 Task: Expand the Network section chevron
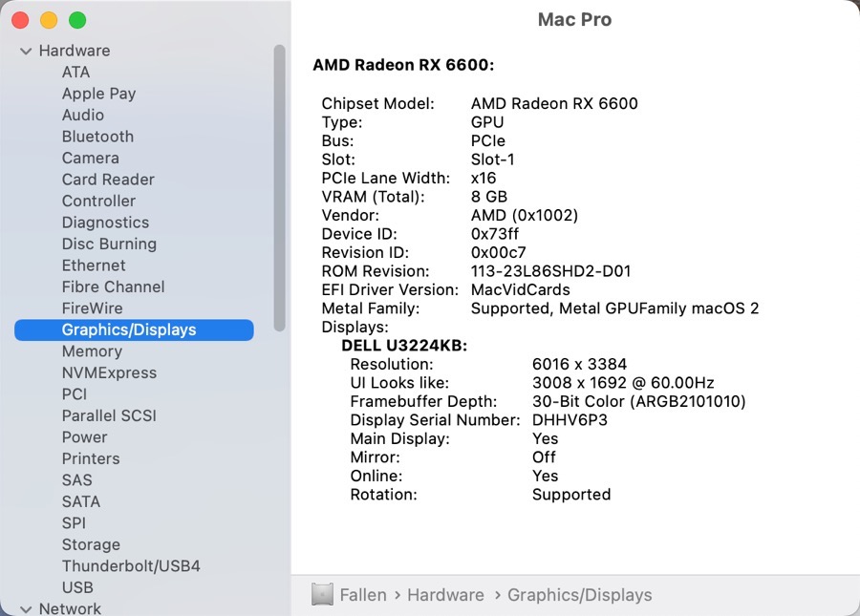25,609
